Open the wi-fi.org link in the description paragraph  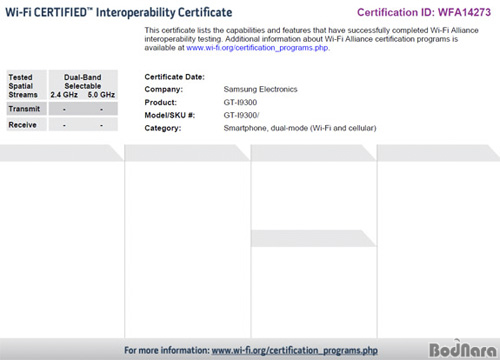click(257, 48)
